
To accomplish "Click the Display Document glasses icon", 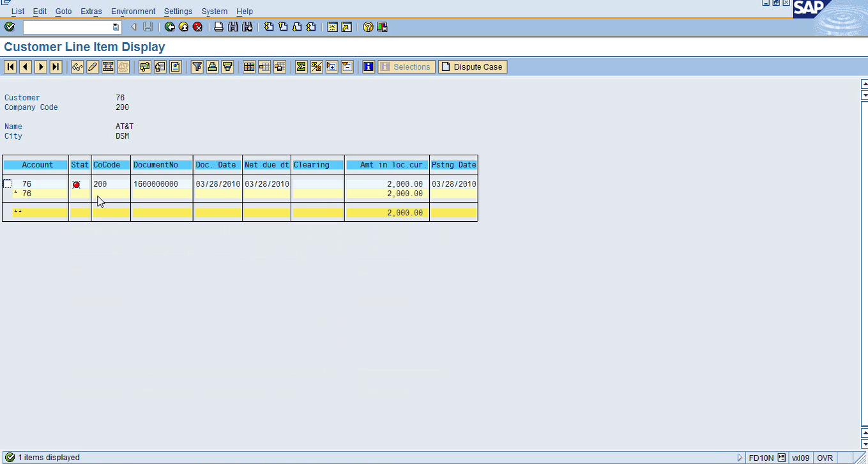I will pos(77,66).
